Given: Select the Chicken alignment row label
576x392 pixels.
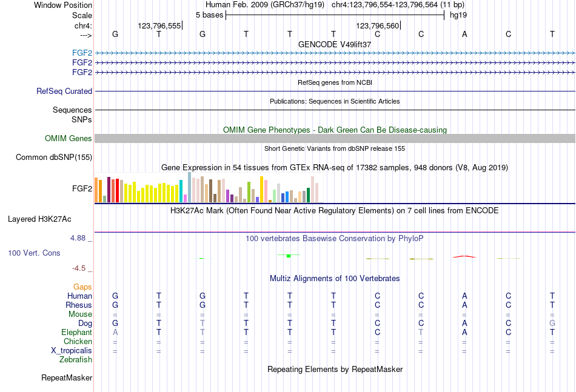Looking at the screenshot, I should [78, 341].
